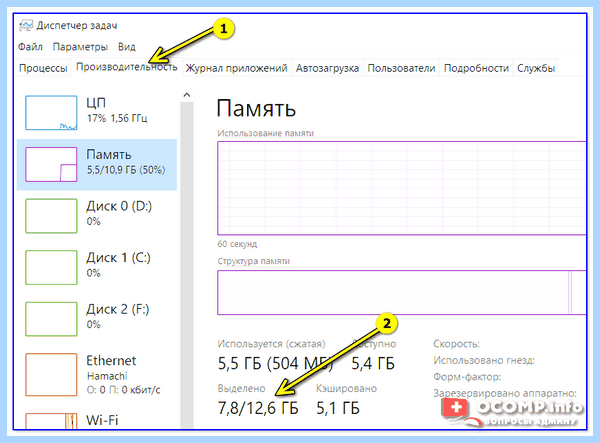Click the Форм-фактор: label

[x=467, y=377]
